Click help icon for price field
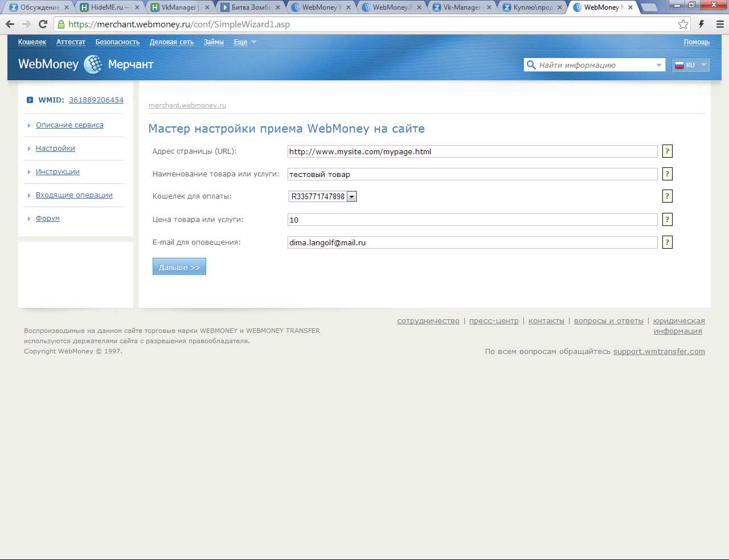 coord(667,220)
